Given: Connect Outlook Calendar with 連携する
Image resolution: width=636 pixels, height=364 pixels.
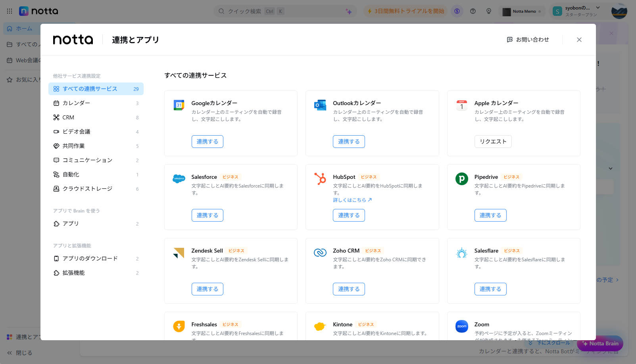Looking at the screenshot, I should [x=349, y=142].
